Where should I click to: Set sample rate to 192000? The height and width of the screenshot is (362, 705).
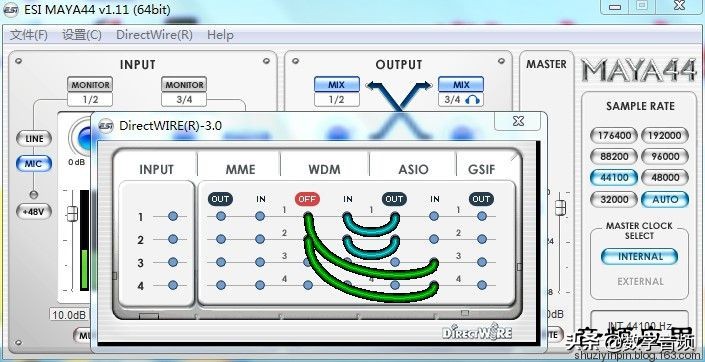[x=665, y=135]
